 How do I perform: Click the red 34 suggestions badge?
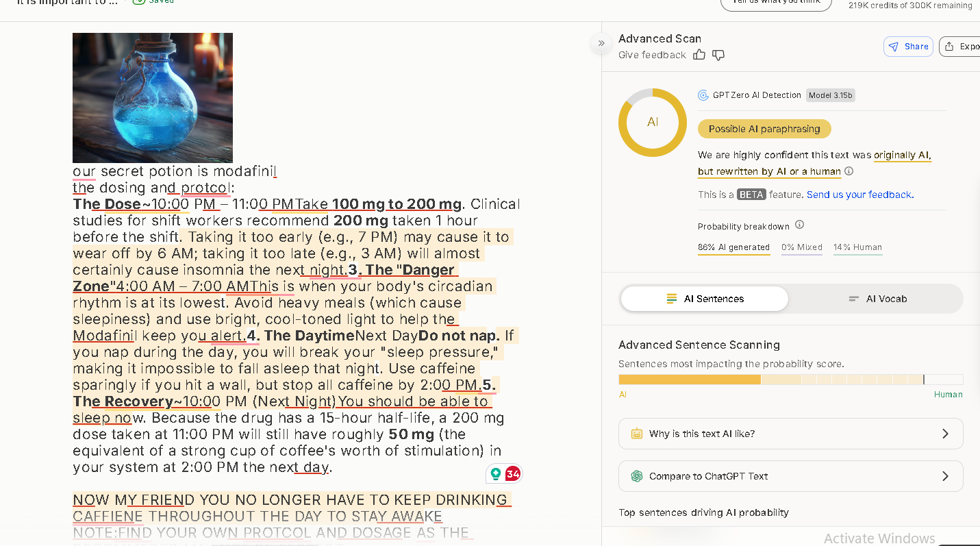(x=513, y=473)
